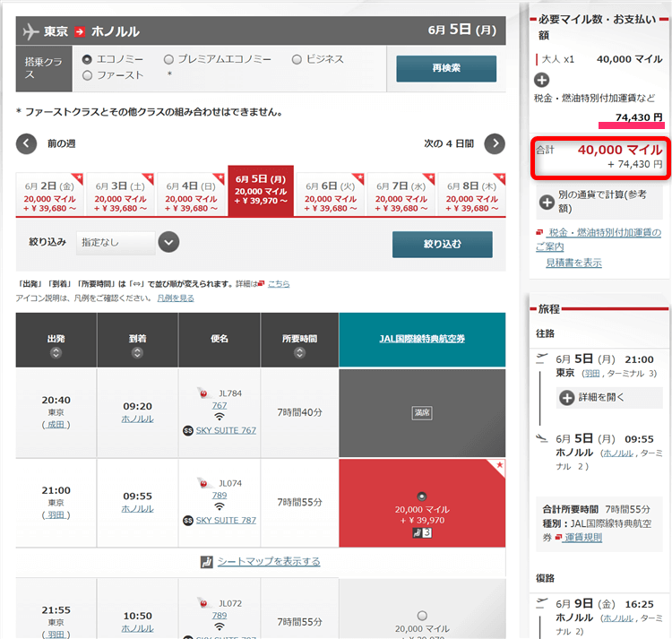The width and height of the screenshot is (672, 639).
Task: Click next 4 days arrow icon
Action: point(495,143)
